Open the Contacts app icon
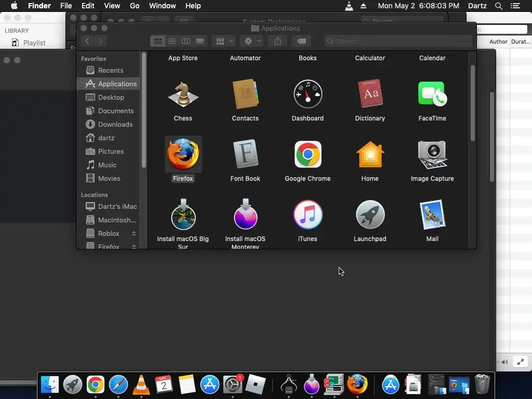The width and height of the screenshot is (532, 399). 245,95
